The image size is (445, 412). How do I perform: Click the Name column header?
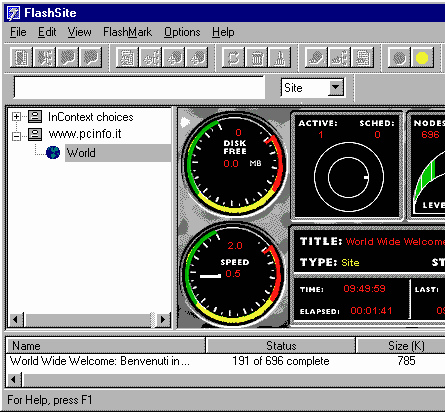click(x=106, y=346)
